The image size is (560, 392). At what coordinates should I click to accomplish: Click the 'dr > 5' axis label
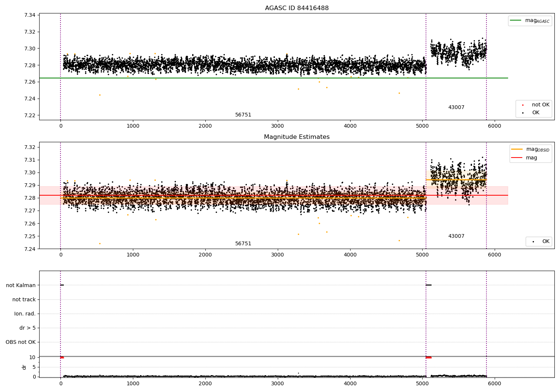(28, 328)
